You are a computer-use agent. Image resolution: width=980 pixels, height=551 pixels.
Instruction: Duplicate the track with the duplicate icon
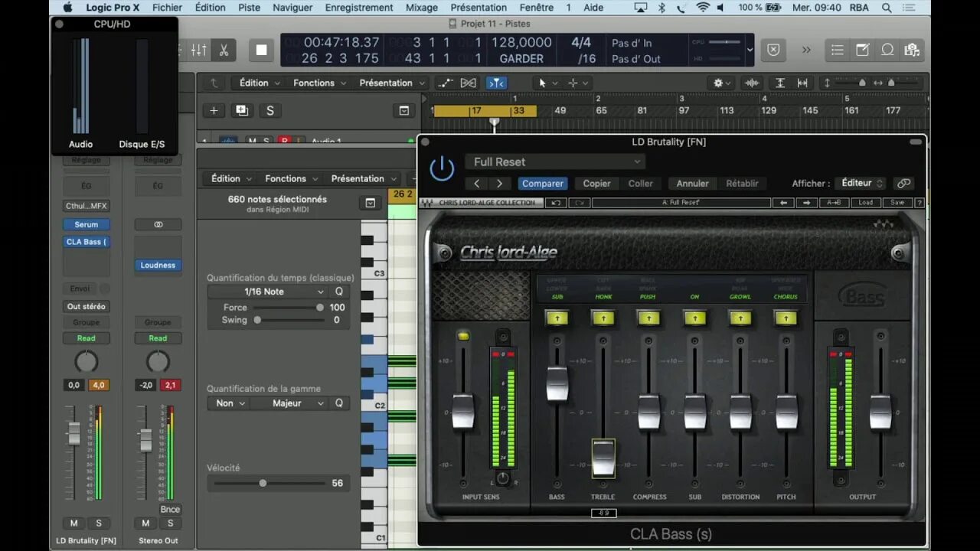pyautogui.click(x=242, y=110)
